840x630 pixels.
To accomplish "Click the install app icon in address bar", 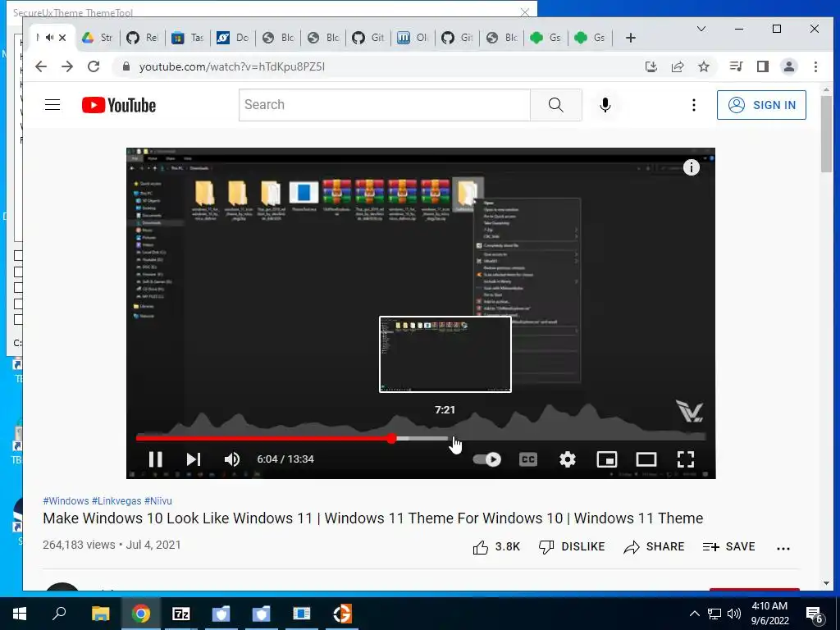I will (x=651, y=66).
